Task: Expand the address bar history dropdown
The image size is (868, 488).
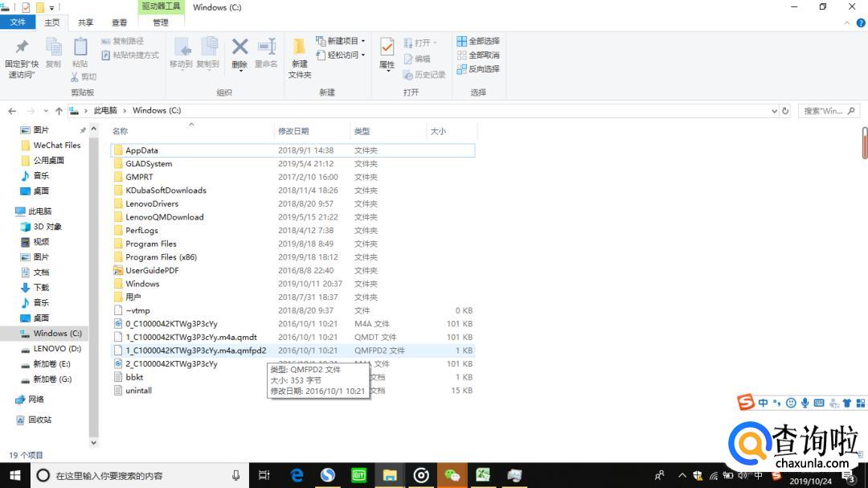Action: 774,111
